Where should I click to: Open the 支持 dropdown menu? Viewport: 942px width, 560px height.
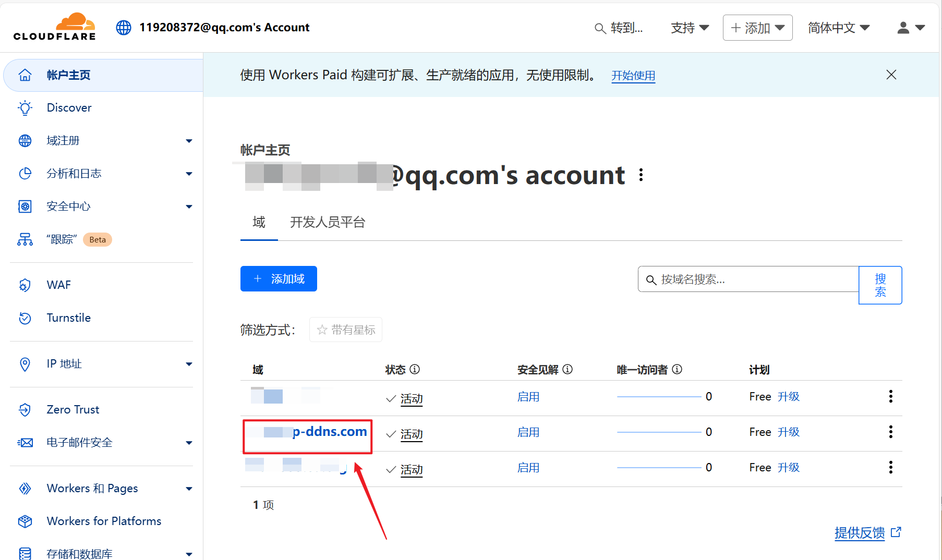[x=690, y=28]
